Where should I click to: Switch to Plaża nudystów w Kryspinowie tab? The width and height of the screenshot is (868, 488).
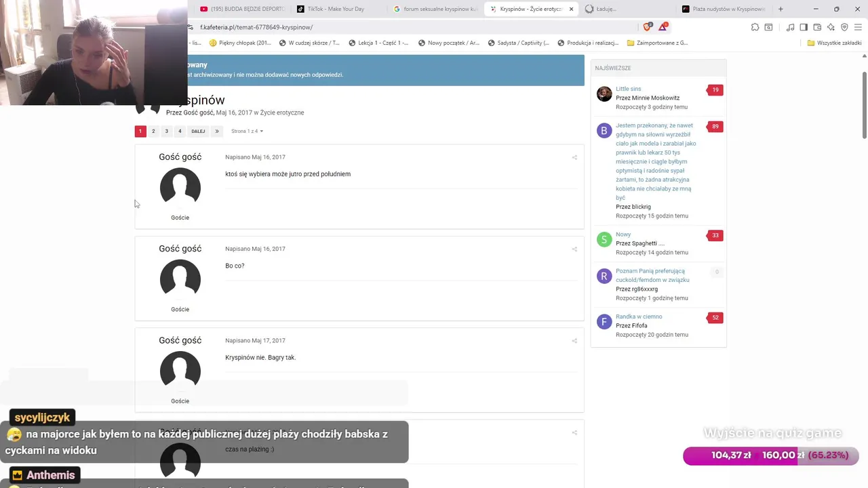click(x=724, y=9)
